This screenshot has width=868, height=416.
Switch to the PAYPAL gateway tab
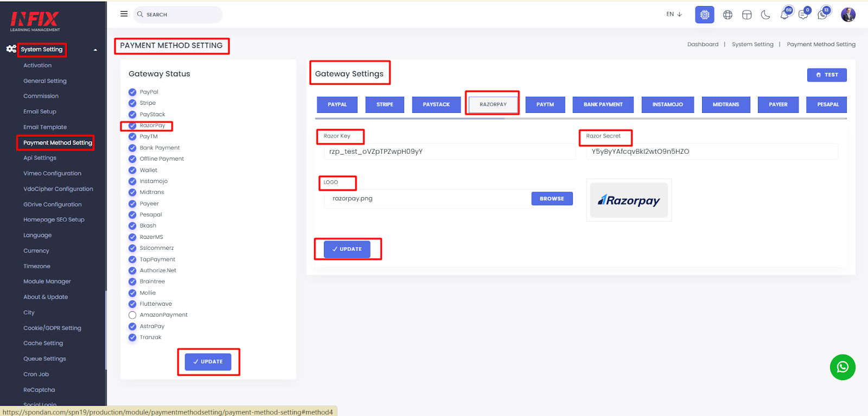click(x=337, y=104)
